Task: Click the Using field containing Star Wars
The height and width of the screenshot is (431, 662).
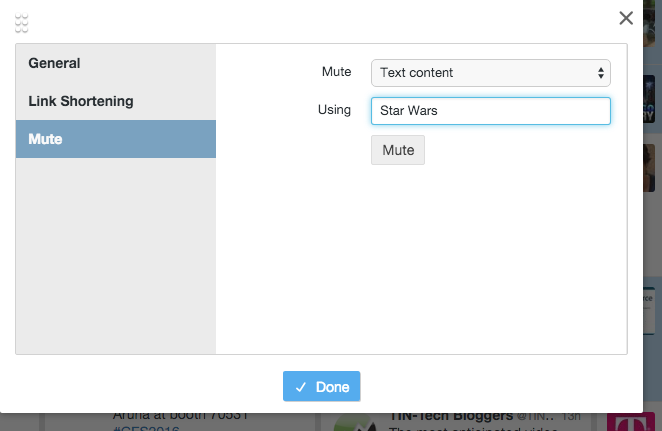Action: (x=491, y=111)
